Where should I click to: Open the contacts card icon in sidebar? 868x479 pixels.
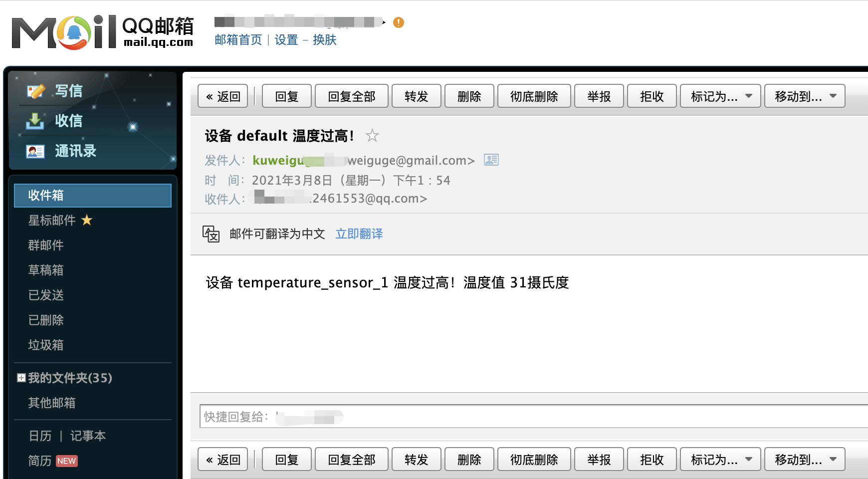pos(35,151)
